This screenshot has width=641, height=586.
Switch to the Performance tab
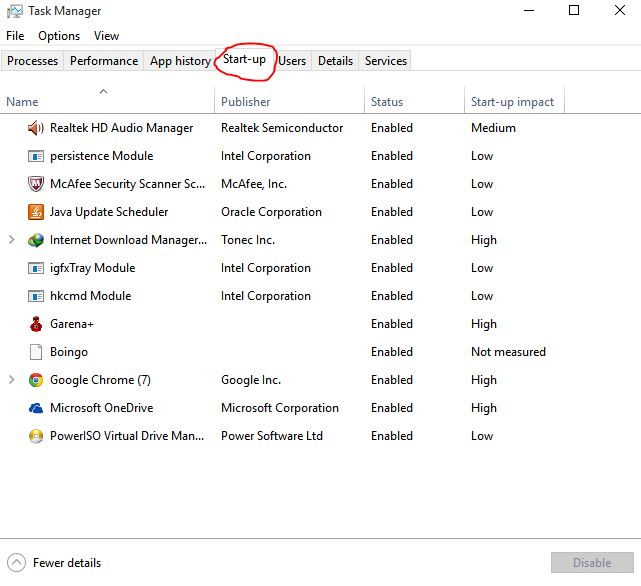click(x=104, y=61)
